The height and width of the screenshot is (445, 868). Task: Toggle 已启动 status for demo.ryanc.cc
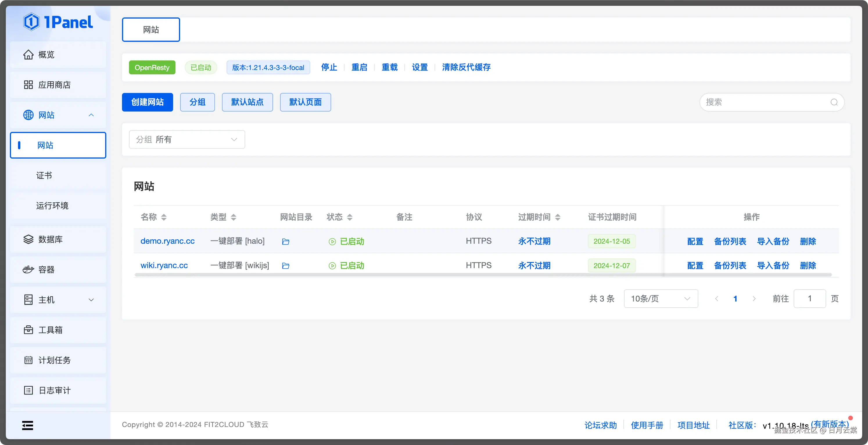tap(346, 242)
